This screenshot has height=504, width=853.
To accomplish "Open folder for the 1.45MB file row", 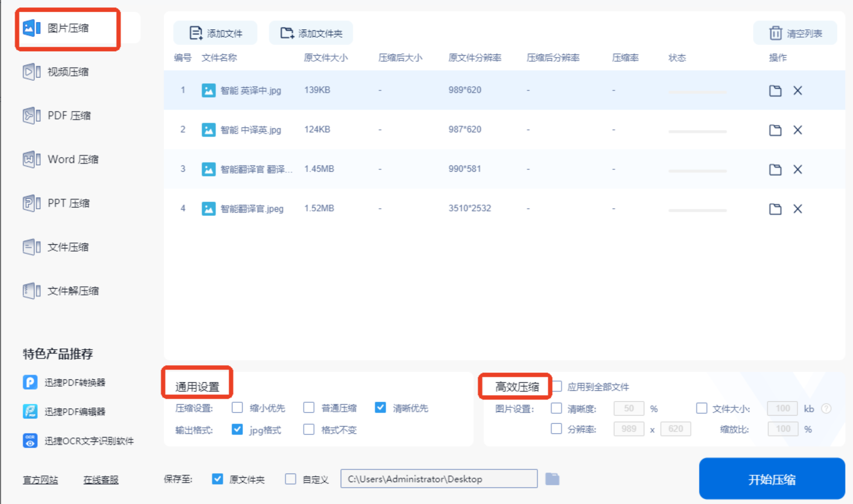I will point(775,169).
